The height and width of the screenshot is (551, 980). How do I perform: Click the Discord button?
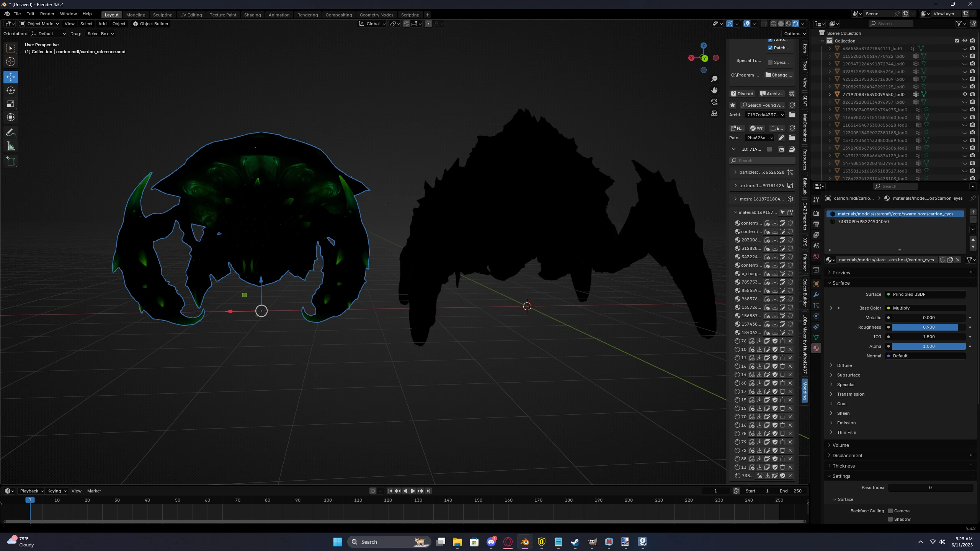click(x=742, y=94)
